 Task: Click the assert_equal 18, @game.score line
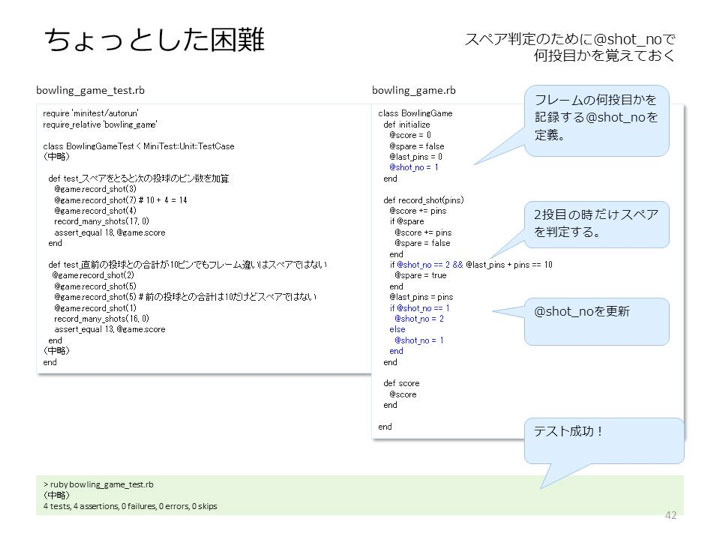click(110, 233)
